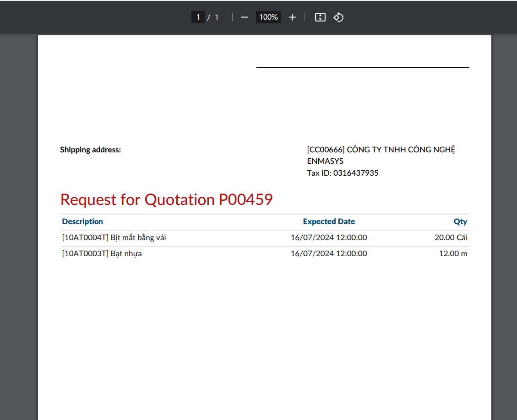Click the zoom in plus button
517x420 pixels.
tap(292, 17)
